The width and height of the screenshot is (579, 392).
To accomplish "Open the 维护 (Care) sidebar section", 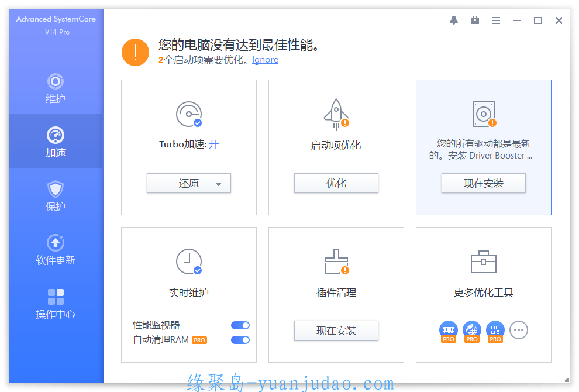I will coord(56,88).
